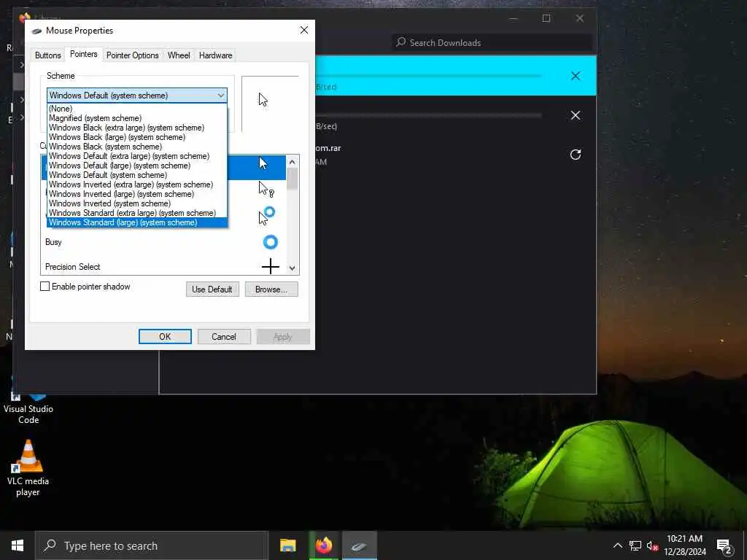Click the Search Downloads field

[492, 42]
